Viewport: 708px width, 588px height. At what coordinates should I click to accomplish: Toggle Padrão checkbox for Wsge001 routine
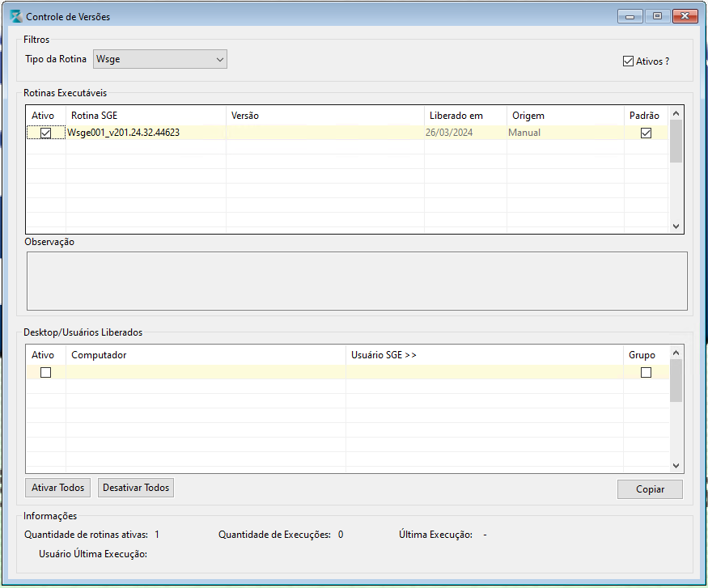point(647,133)
